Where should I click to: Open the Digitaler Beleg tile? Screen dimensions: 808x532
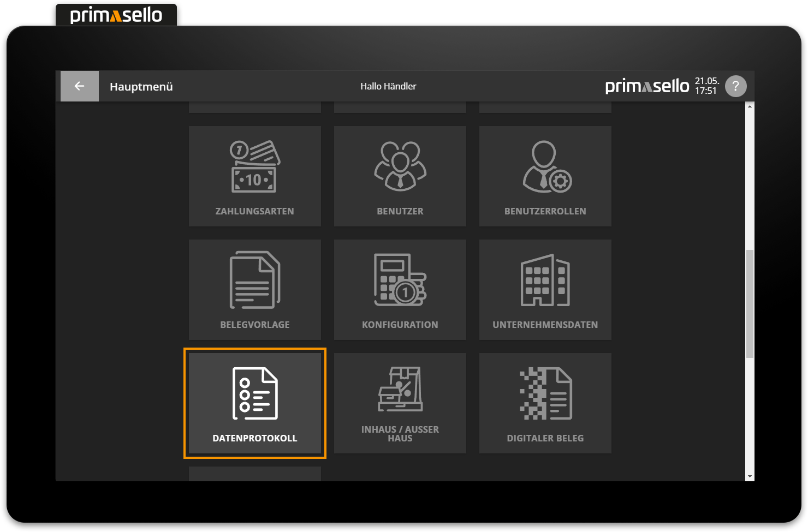pyautogui.click(x=544, y=403)
